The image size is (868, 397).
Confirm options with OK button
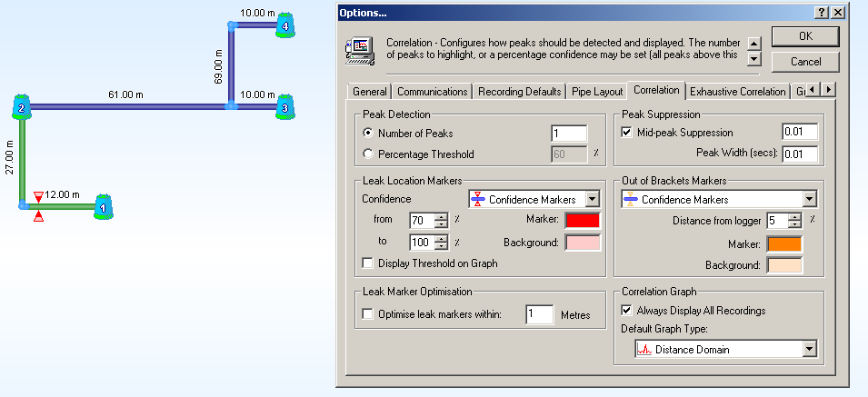(x=805, y=36)
